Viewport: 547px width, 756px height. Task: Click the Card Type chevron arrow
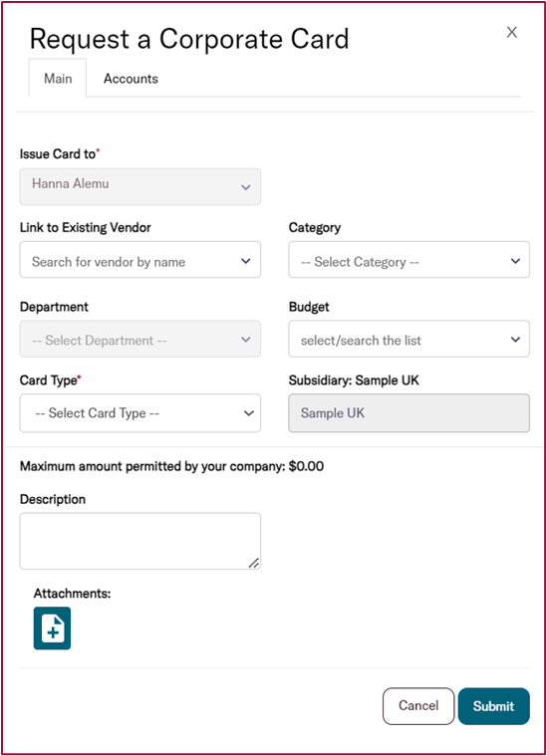click(x=249, y=413)
